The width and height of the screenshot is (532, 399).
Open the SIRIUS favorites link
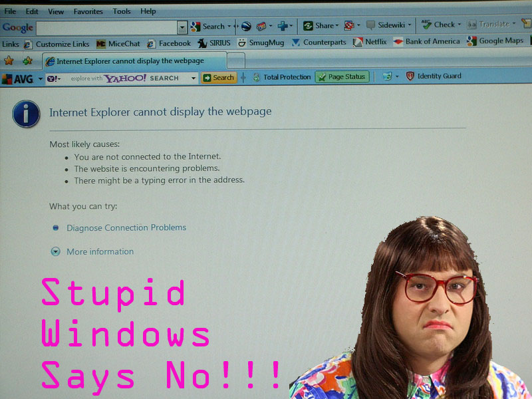(214, 43)
